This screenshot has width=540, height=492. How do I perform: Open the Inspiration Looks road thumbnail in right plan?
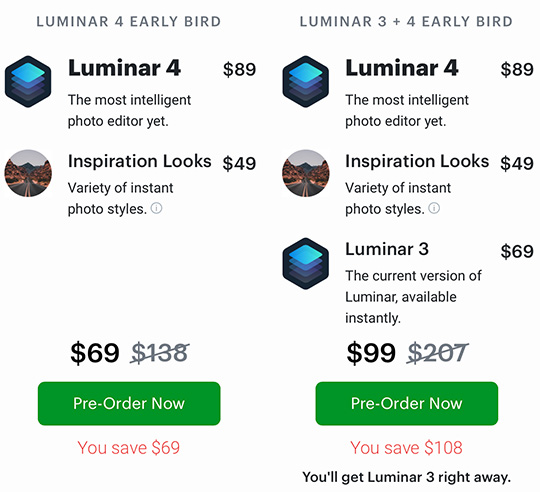[305, 173]
